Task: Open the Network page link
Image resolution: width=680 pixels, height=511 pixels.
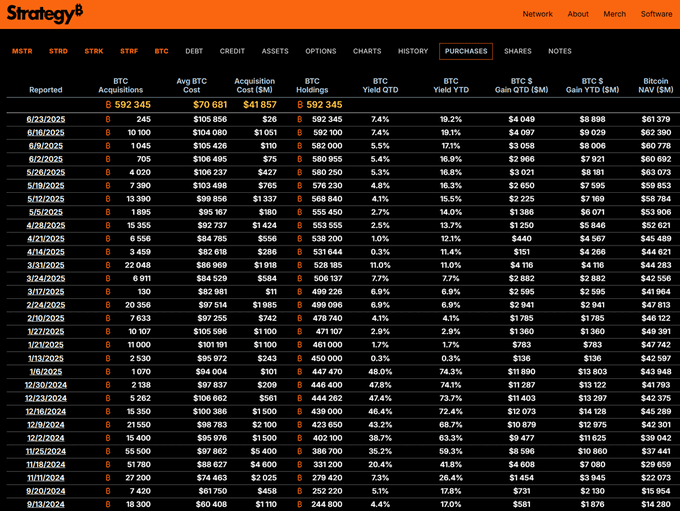Action: 537,14
